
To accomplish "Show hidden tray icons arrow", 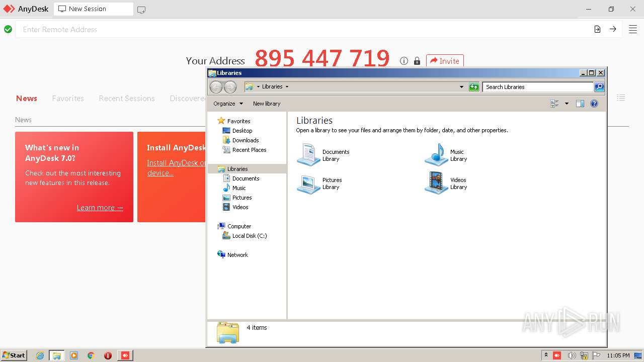I will (546, 355).
